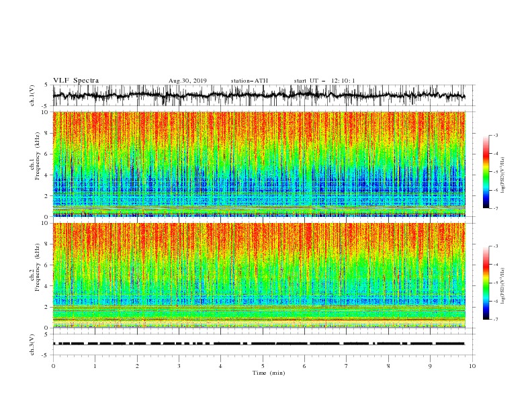Click the ch.1 voltage waveform trace
Viewport: 532px width, 411px height.
click(259, 95)
